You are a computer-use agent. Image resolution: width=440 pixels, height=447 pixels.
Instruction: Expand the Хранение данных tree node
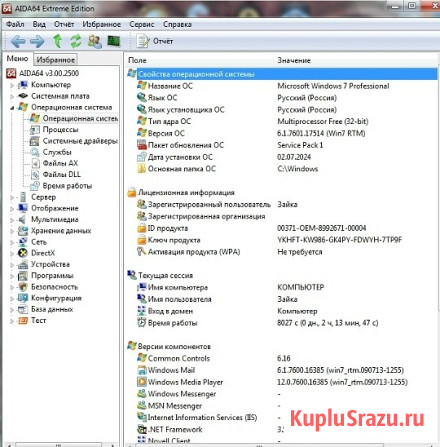coord(12,231)
